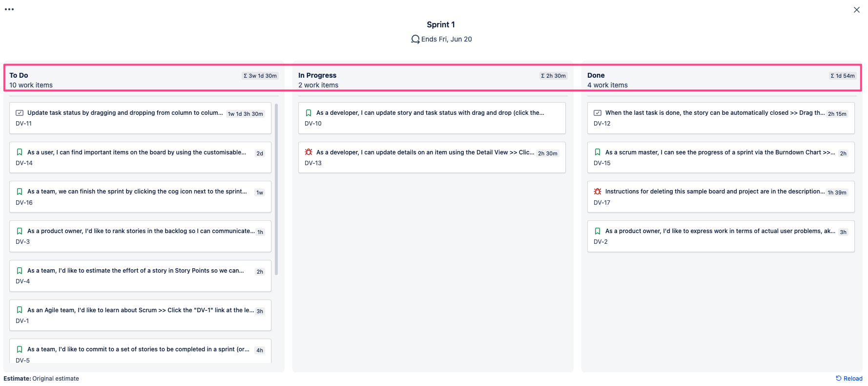Click the red bug icon on DV-17
The height and width of the screenshot is (386, 868).
(598, 192)
